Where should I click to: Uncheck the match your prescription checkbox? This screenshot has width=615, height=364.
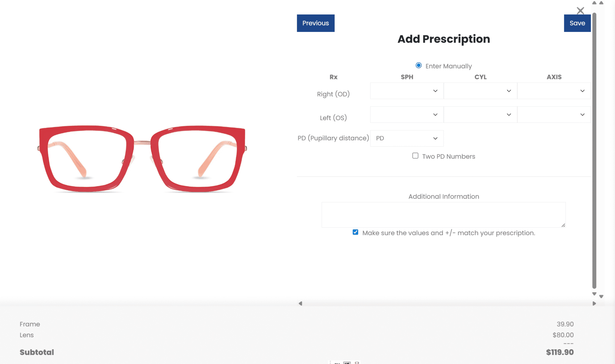pos(355,232)
